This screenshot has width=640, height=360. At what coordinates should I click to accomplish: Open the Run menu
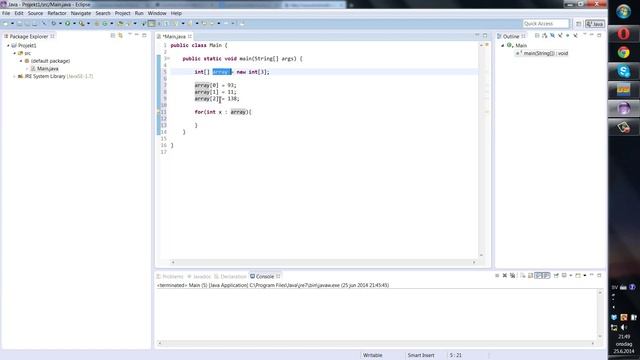click(x=139, y=13)
